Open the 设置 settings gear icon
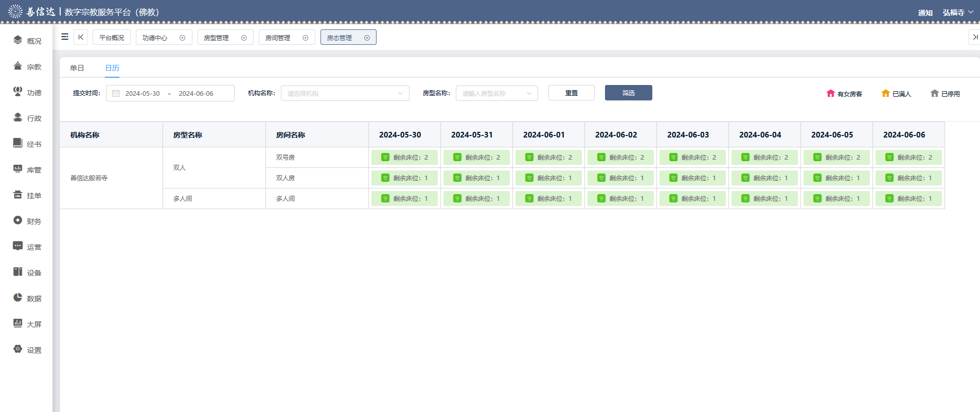 click(x=18, y=349)
